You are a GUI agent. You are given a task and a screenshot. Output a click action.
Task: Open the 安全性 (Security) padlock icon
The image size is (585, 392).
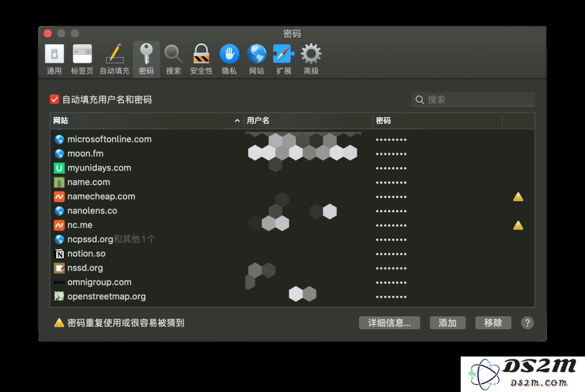tap(201, 54)
